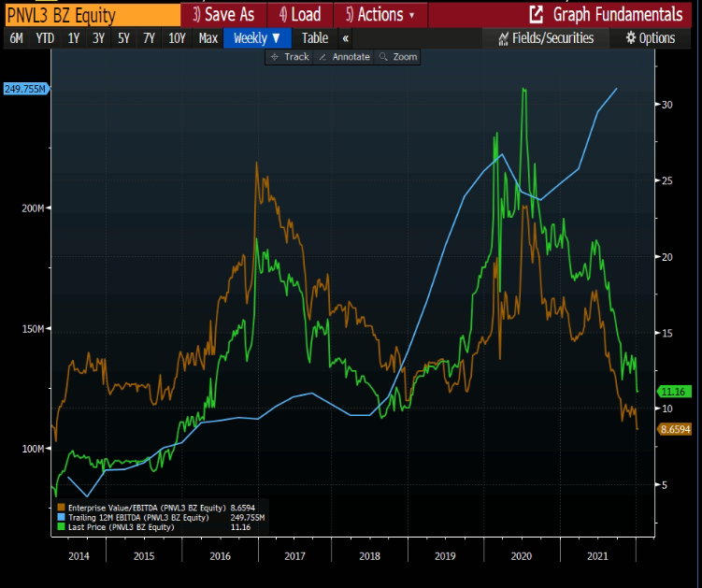Click the 2017 x-axis label
Image resolution: width=702 pixels, height=588 pixels.
pos(294,556)
